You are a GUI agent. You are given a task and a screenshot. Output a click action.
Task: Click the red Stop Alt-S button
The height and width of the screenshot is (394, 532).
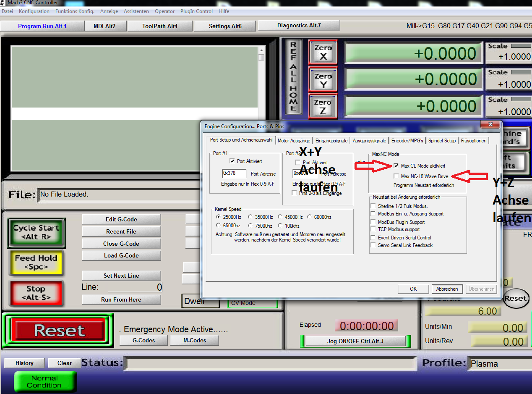36,293
